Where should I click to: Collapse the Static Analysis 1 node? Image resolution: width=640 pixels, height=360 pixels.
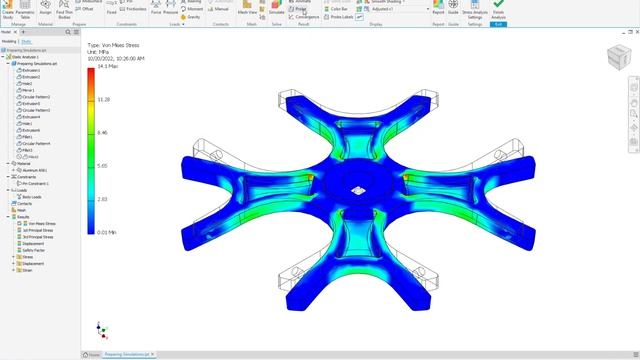click(3, 57)
